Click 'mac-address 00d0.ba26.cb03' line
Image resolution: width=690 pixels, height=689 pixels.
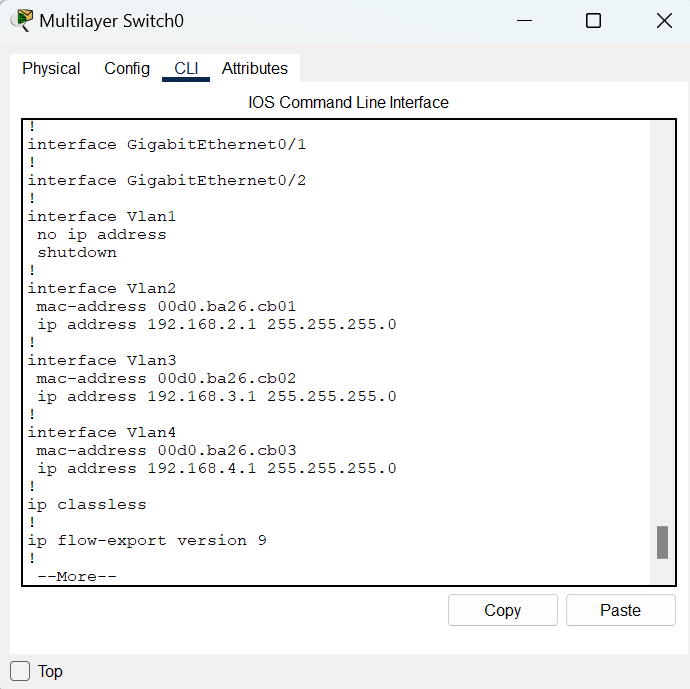(166, 451)
